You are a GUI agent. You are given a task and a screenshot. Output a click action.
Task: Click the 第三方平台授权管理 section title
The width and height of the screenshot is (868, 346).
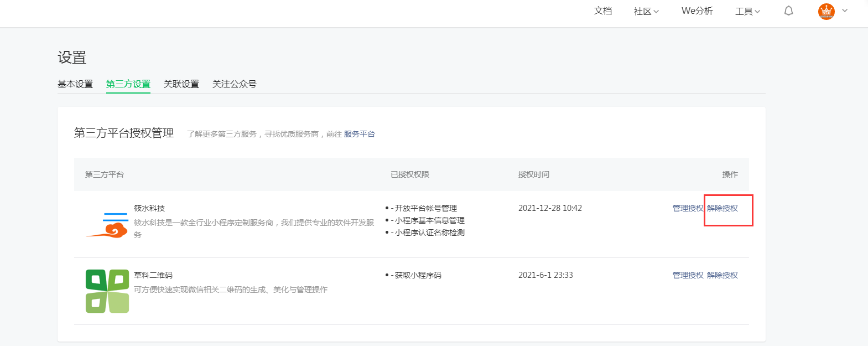tap(124, 133)
